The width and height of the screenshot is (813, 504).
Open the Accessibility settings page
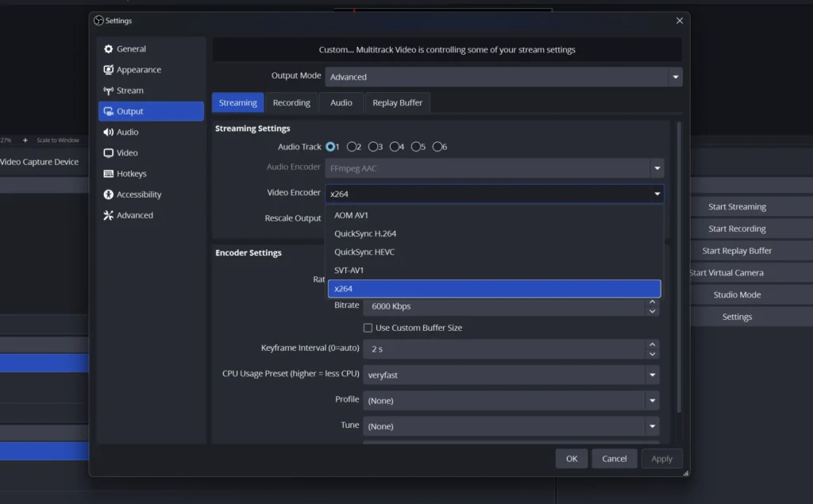[151, 194]
